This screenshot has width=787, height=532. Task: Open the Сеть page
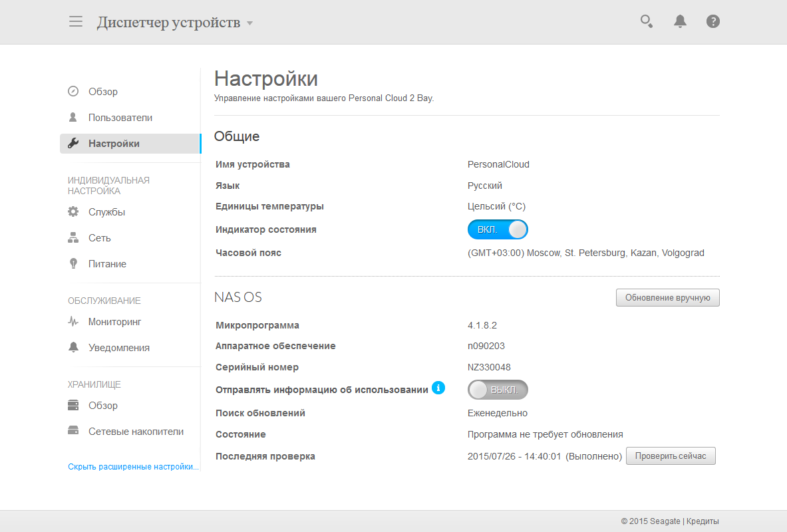pos(99,238)
